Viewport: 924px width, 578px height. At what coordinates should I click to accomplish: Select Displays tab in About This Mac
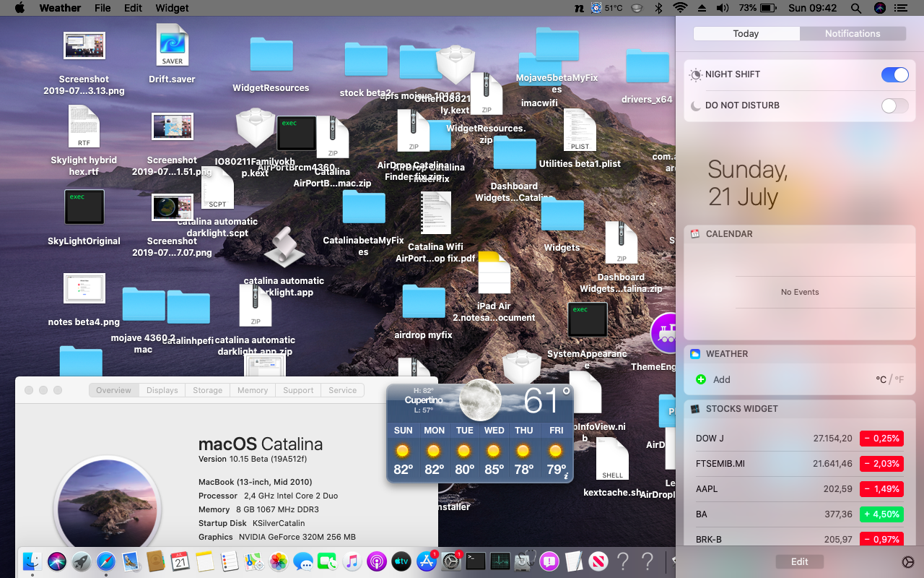coord(162,390)
